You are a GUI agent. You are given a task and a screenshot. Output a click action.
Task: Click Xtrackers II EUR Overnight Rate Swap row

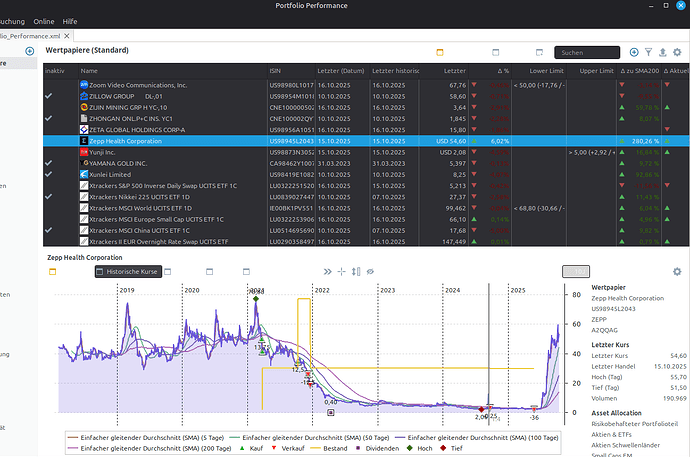(x=366, y=241)
